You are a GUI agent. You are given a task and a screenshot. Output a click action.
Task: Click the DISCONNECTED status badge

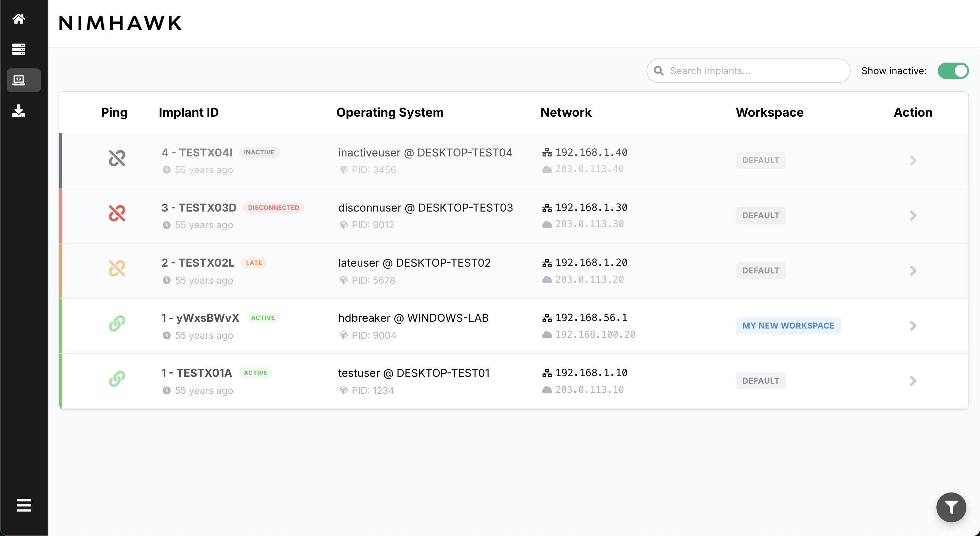pyautogui.click(x=274, y=207)
